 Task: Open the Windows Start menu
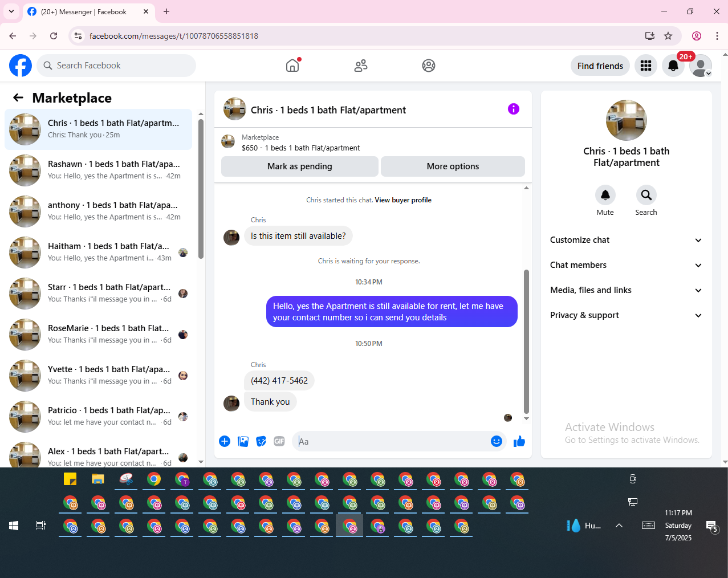click(14, 526)
